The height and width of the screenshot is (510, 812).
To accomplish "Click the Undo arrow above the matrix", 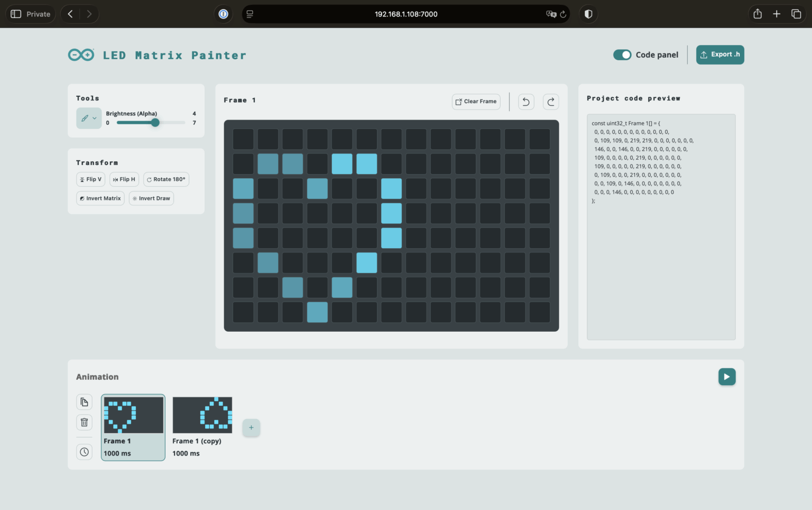I will click(x=525, y=102).
